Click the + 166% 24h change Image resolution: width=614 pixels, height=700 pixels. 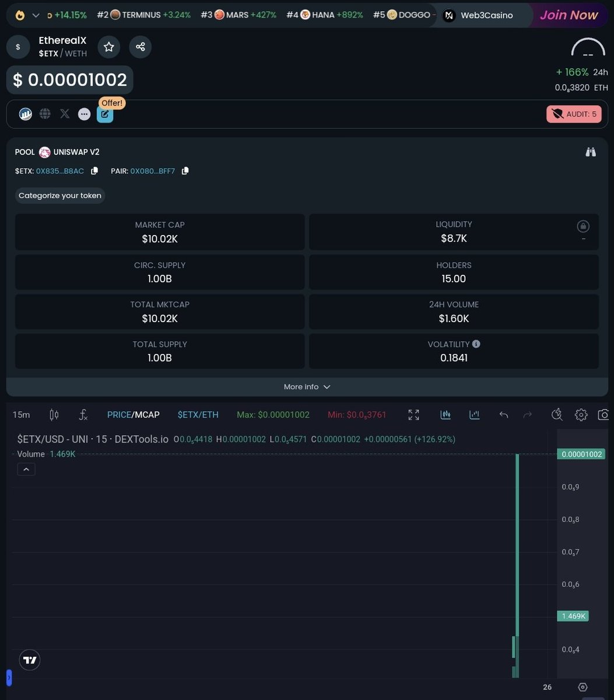click(x=572, y=72)
